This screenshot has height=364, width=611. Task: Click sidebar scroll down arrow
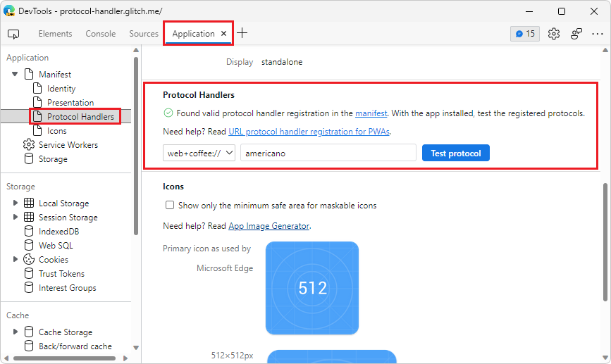(136, 348)
